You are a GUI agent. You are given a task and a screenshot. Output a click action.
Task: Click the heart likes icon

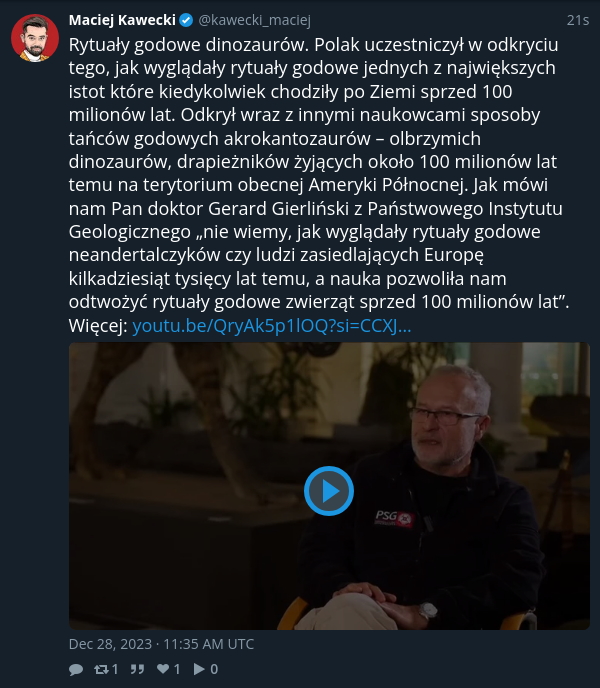pyautogui.click(x=163, y=669)
